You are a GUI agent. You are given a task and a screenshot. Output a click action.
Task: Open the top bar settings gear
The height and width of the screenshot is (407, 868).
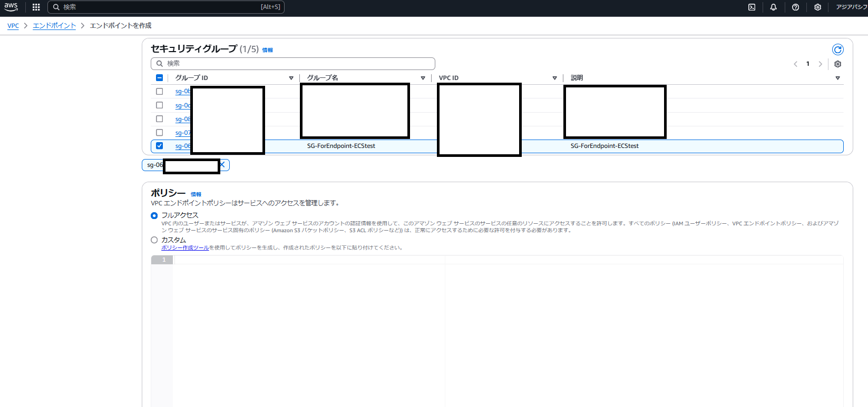(x=817, y=7)
